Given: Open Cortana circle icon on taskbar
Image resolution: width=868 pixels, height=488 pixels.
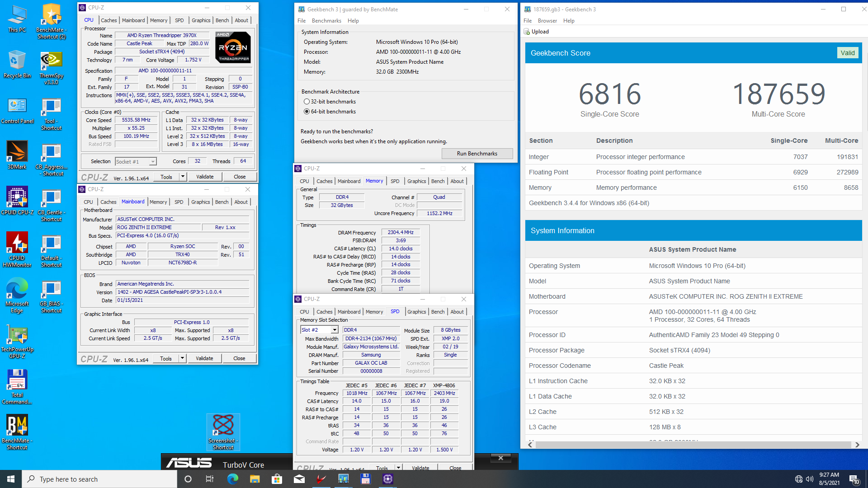Looking at the screenshot, I should coord(188,479).
